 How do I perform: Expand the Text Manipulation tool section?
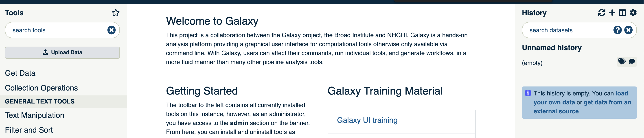pyautogui.click(x=35, y=115)
